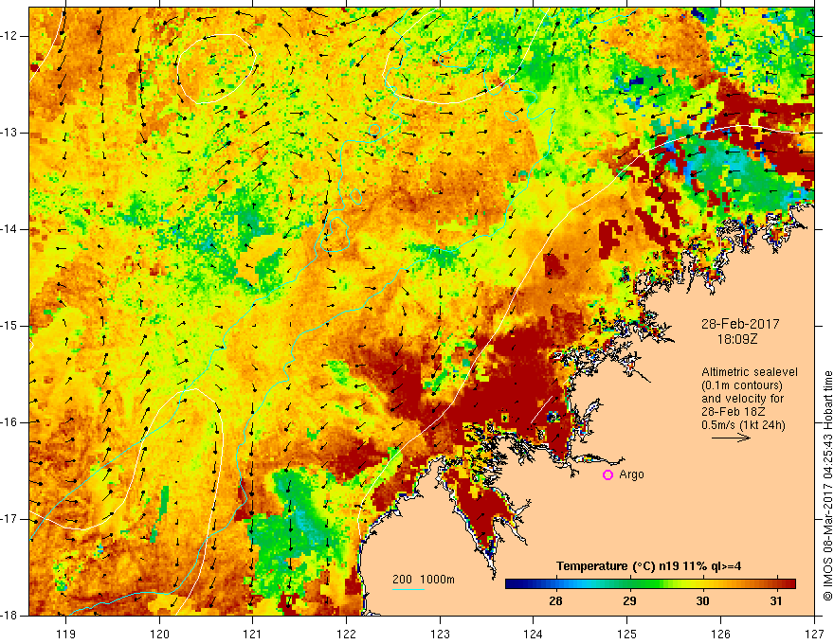The image size is (834, 644).
Task: Click longitude label '119'
Action: pos(66,634)
